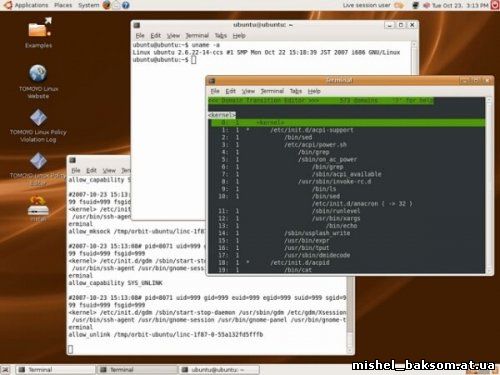The width and height of the screenshot is (500, 375).
Task: Open Terminal menu in domain editor window
Action: pos(272,91)
